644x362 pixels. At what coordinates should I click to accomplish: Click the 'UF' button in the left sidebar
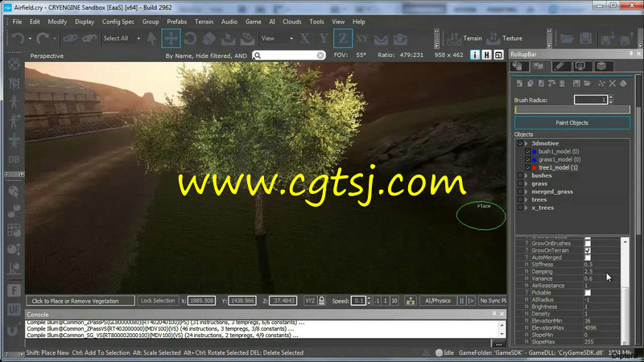pos(14,310)
